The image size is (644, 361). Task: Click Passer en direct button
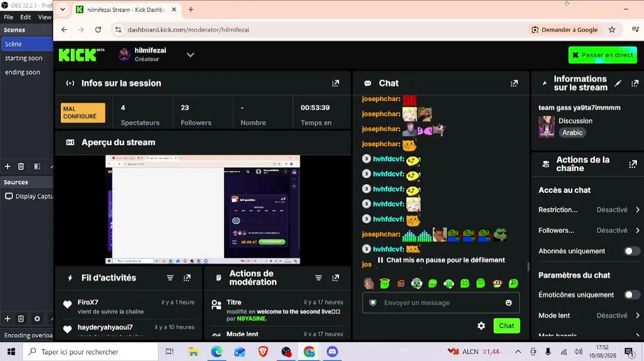(x=602, y=55)
